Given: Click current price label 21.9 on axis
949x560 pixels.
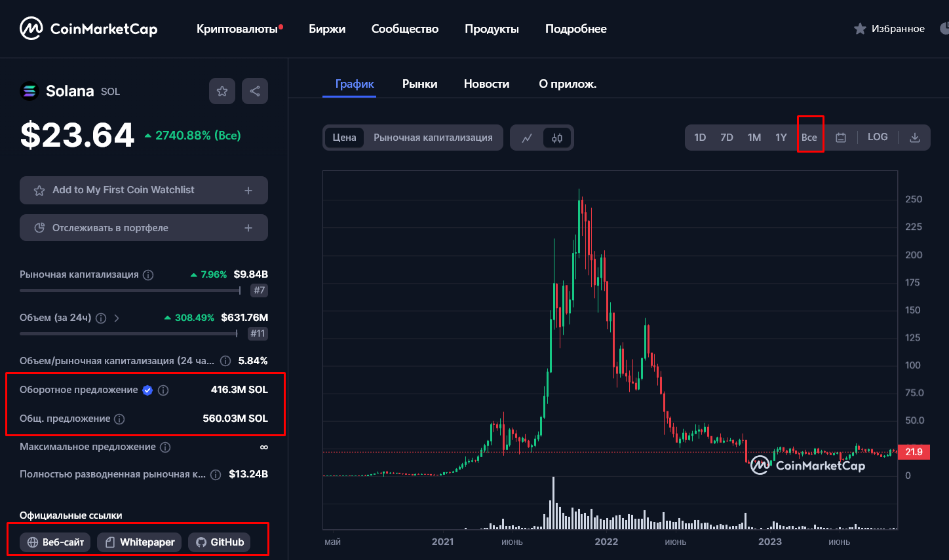Looking at the screenshot, I should [x=914, y=452].
